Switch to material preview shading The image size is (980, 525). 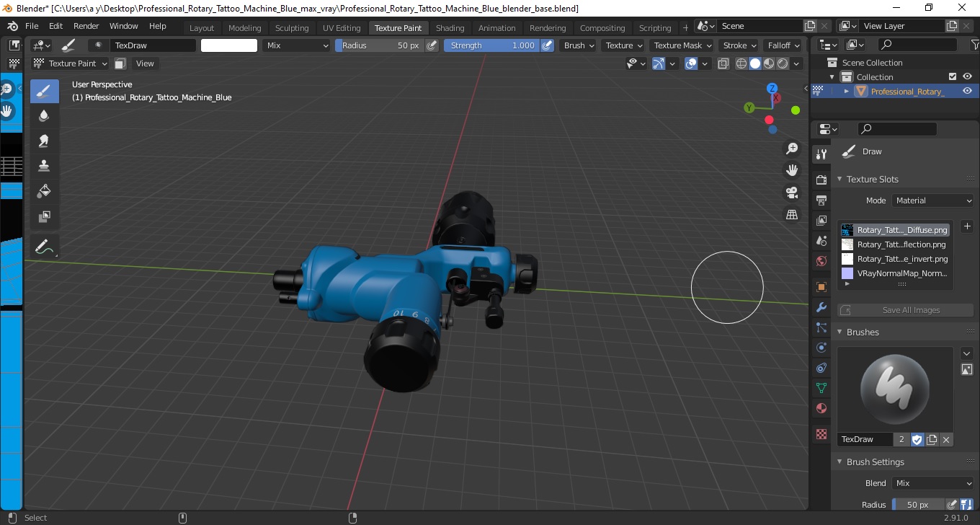(x=768, y=63)
